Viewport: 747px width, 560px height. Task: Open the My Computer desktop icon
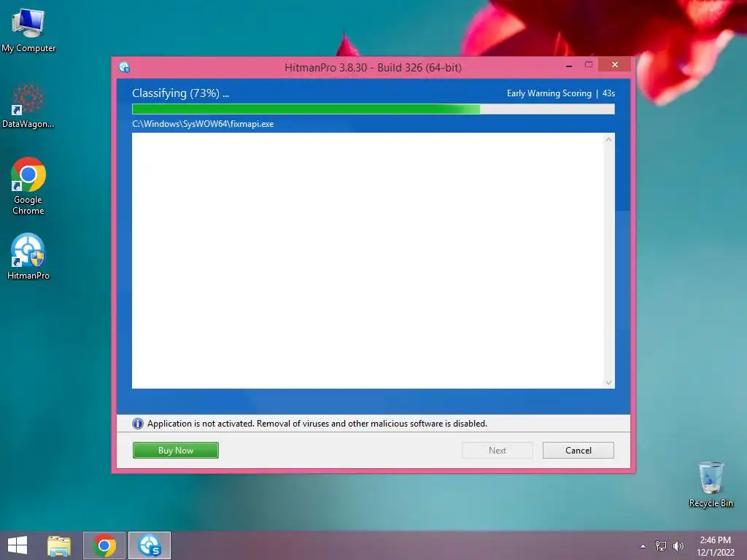click(28, 29)
